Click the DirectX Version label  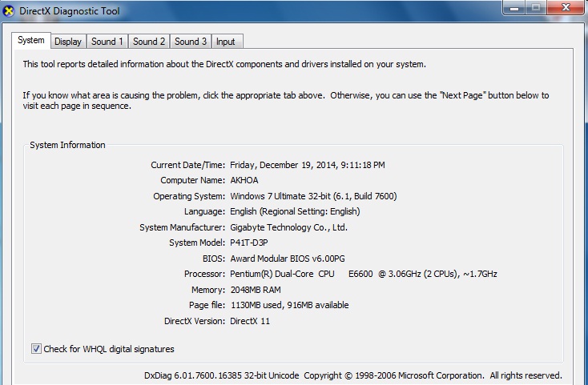coord(195,321)
